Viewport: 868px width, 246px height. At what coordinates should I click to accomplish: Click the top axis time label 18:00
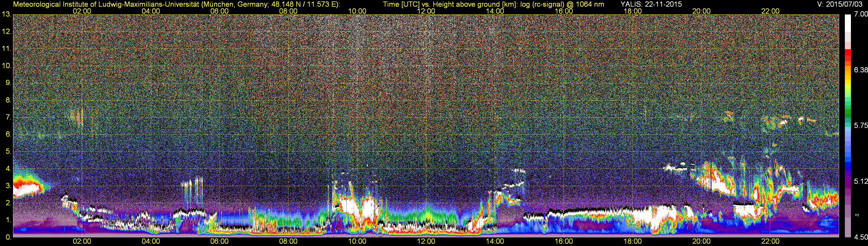(x=633, y=11)
